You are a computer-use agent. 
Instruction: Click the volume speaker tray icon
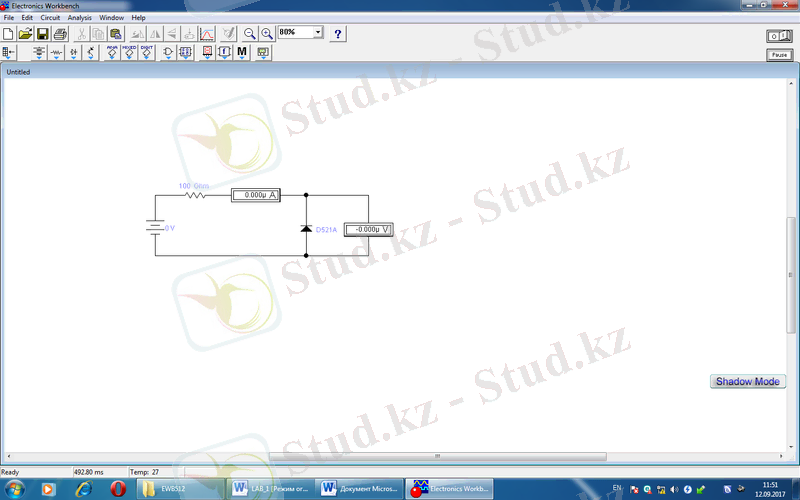tap(674, 489)
